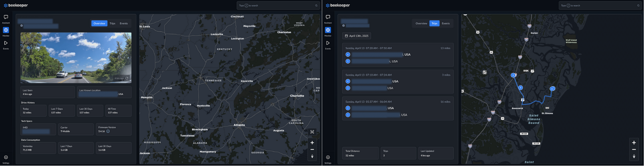Select the 05:37 AM - 06:04 AM trip
644x166 pixels.
pyautogui.click(x=398, y=108)
